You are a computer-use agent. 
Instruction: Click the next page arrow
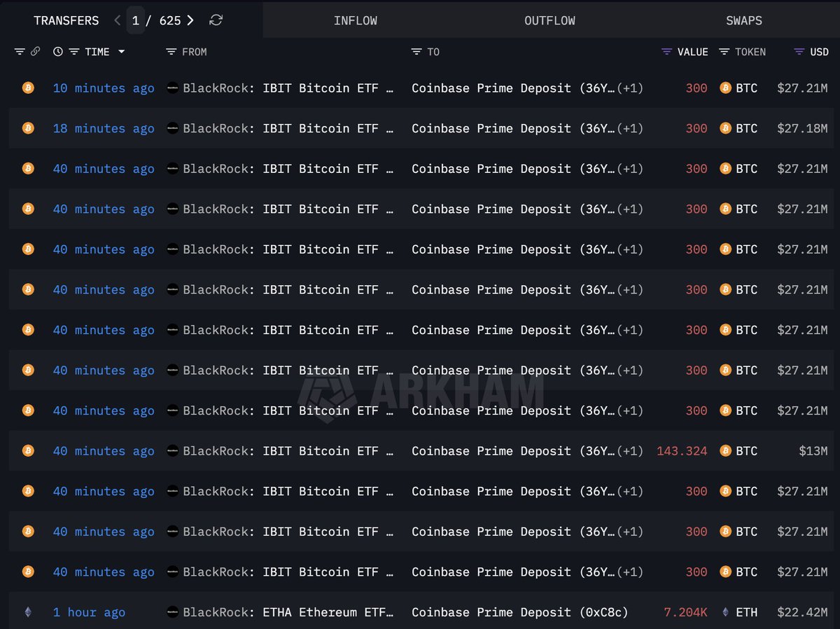coord(190,20)
